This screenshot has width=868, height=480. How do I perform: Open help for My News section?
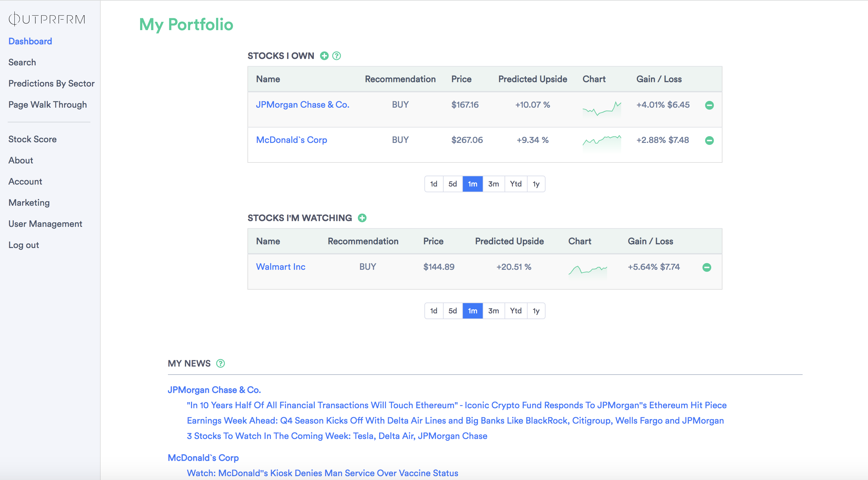click(x=221, y=363)
